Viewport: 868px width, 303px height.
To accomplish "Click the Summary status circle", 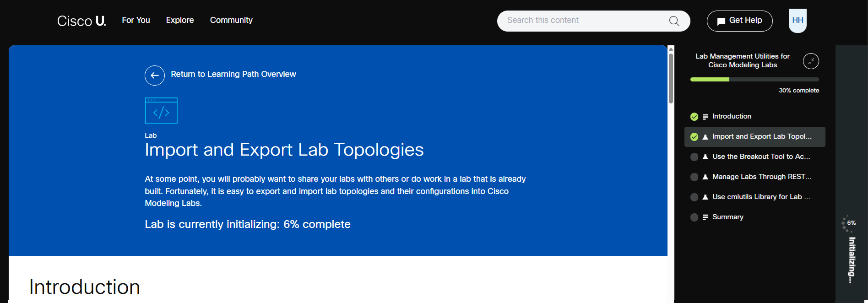I will (x=694, y=217).
